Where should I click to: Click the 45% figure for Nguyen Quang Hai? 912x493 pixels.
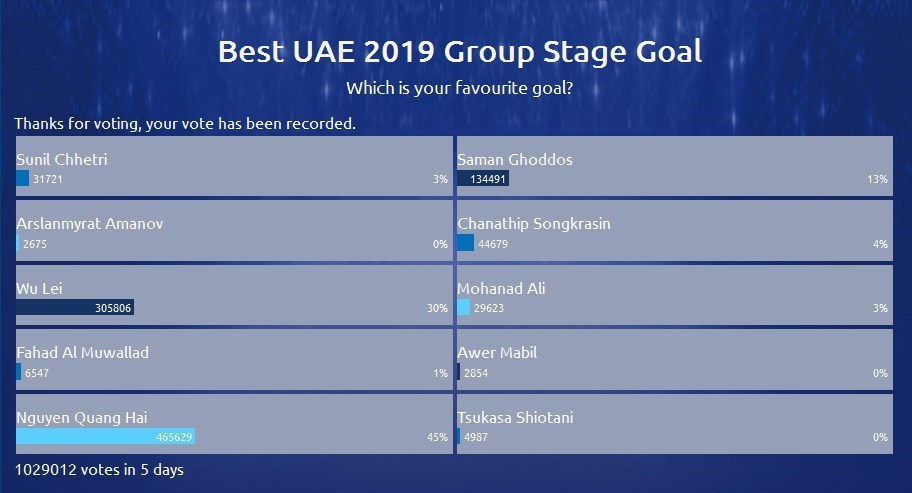tap(437, 437)
